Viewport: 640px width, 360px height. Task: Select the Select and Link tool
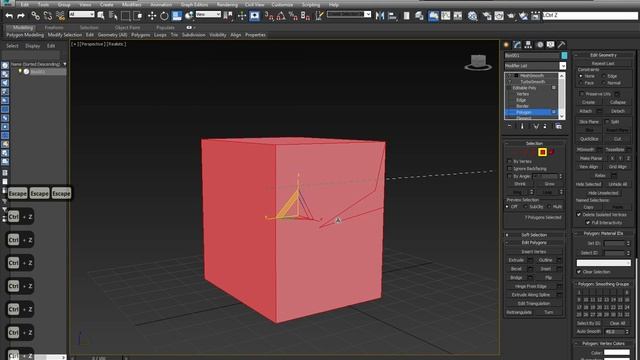coord(36,16)
